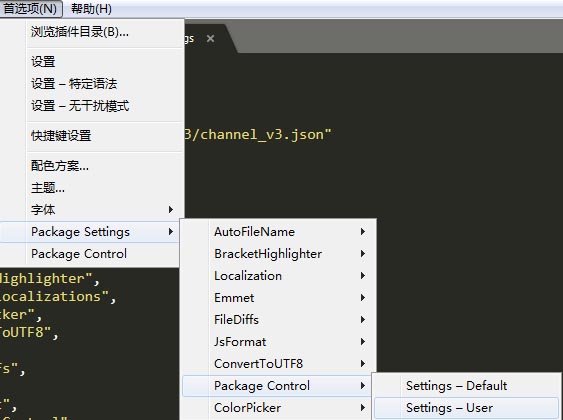Open 快捷键设置 entry
563x420 pixels.
click(x=92, y=136)
